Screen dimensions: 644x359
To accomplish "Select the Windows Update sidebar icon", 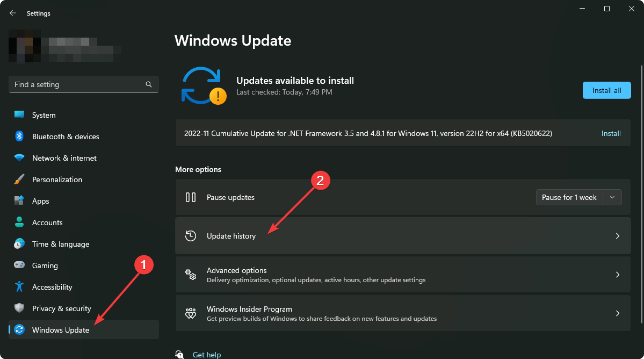I will pyautogui.click(x=19, y=329).
